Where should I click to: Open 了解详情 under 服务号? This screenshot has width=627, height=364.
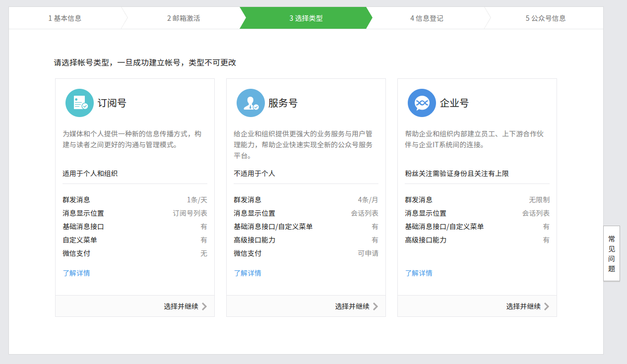[247, 273]
